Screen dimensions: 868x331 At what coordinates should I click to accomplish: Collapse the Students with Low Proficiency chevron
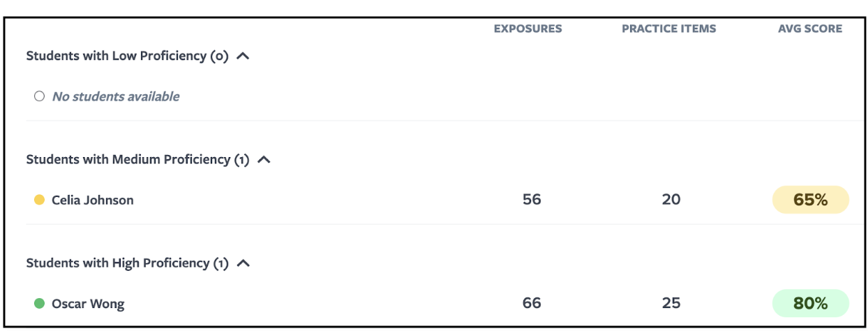point(243,57)
